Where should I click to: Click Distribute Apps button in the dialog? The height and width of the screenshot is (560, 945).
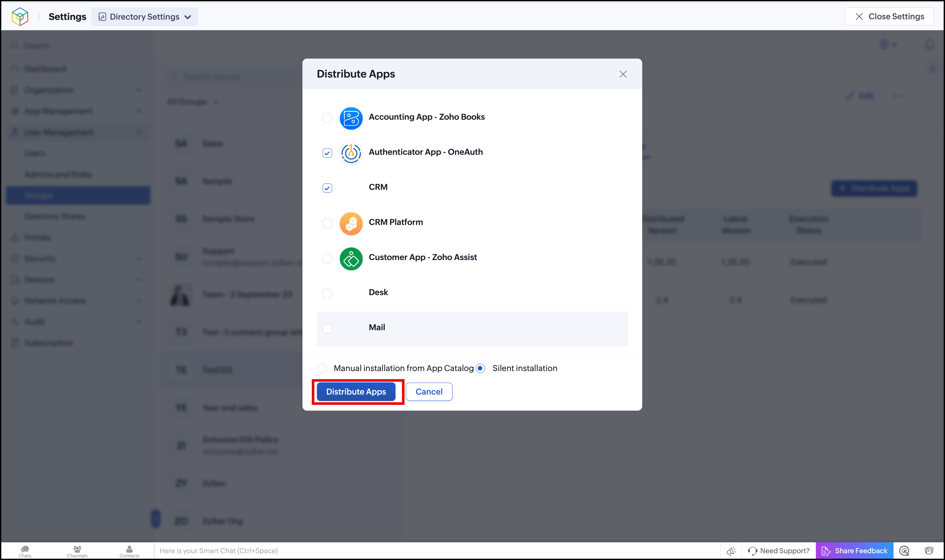tap(356, 392)
